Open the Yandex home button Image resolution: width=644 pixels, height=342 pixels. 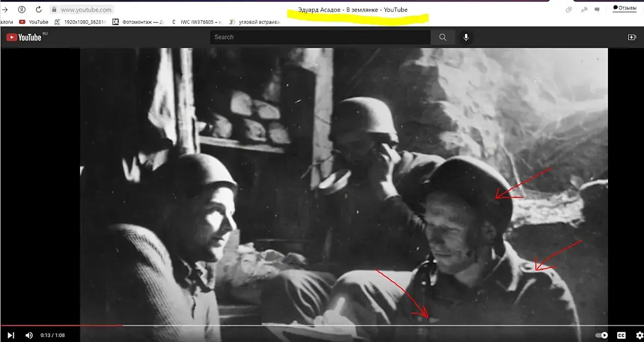(x=22, y=9)
